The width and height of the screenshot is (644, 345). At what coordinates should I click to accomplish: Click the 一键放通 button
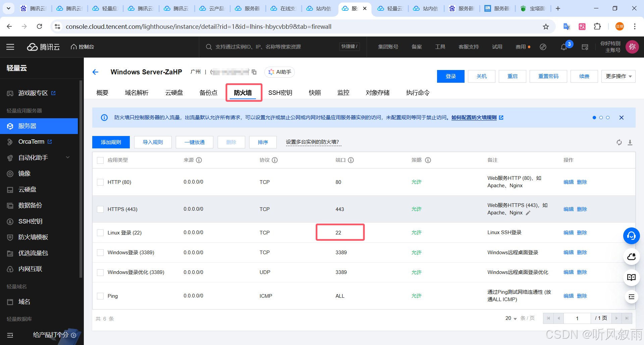coord(195,142)
